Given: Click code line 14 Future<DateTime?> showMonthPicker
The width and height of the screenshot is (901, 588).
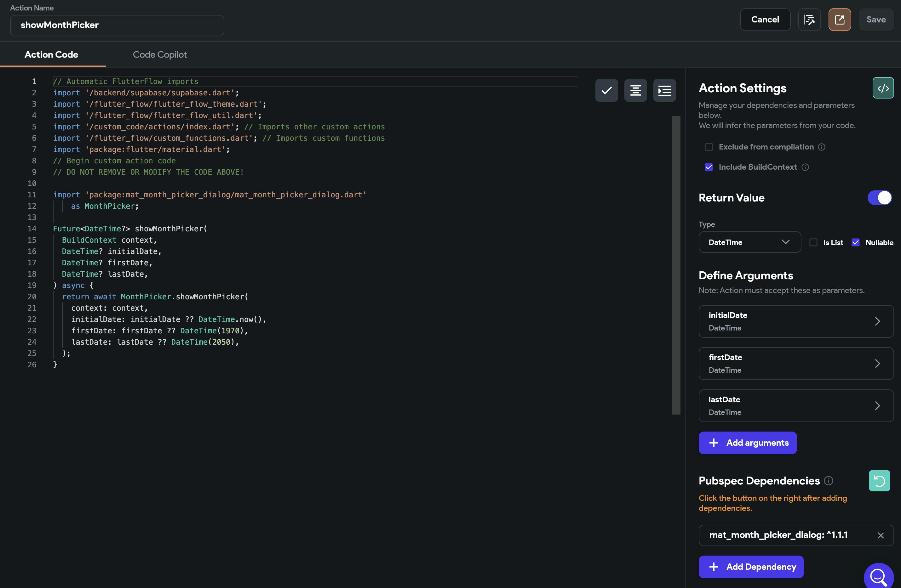Looking at the screenshot, I should click(130, 229).
